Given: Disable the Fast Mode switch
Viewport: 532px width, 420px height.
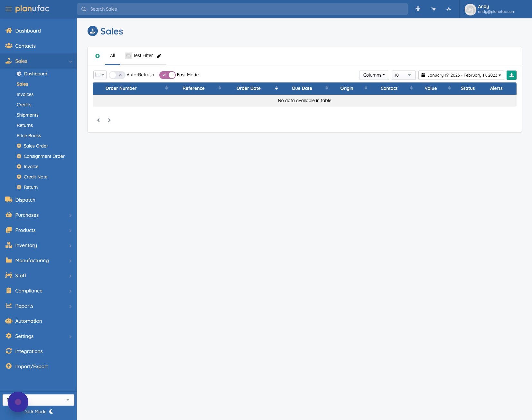Looking at the screenshot, I should pyautogui.click(x=167, y=75).
